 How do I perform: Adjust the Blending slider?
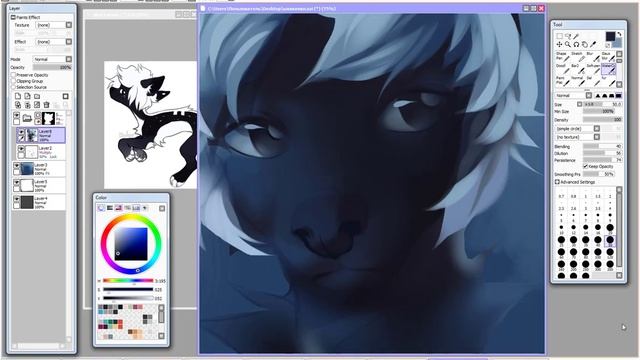tap(602, 146)
